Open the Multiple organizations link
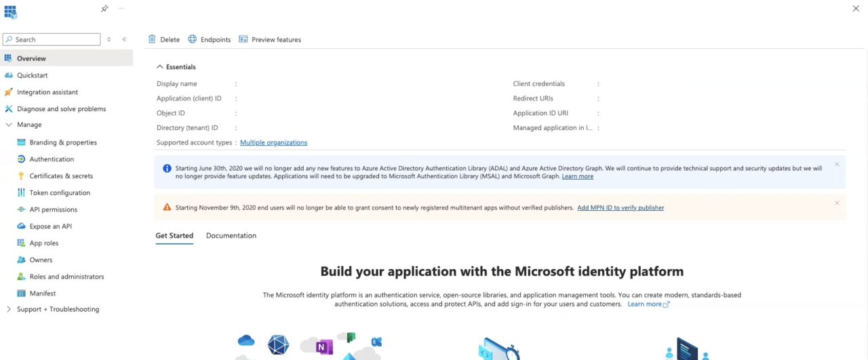868x360 pixels. [273, 142]
